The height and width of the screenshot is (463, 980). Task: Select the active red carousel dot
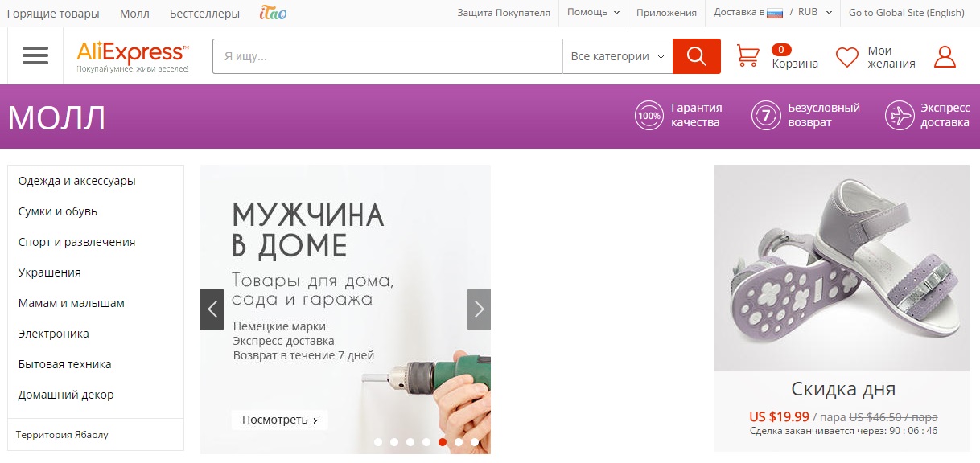click(x=443, y=441)
